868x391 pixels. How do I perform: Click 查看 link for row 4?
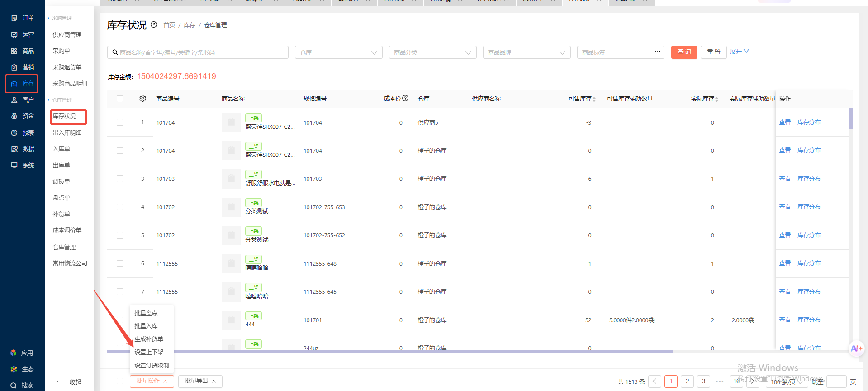click(x=785, y=207)
